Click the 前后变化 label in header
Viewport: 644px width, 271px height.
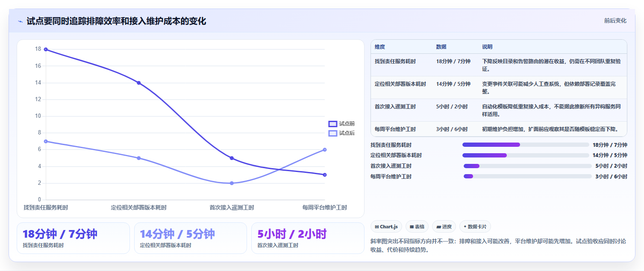coord(615,20)
